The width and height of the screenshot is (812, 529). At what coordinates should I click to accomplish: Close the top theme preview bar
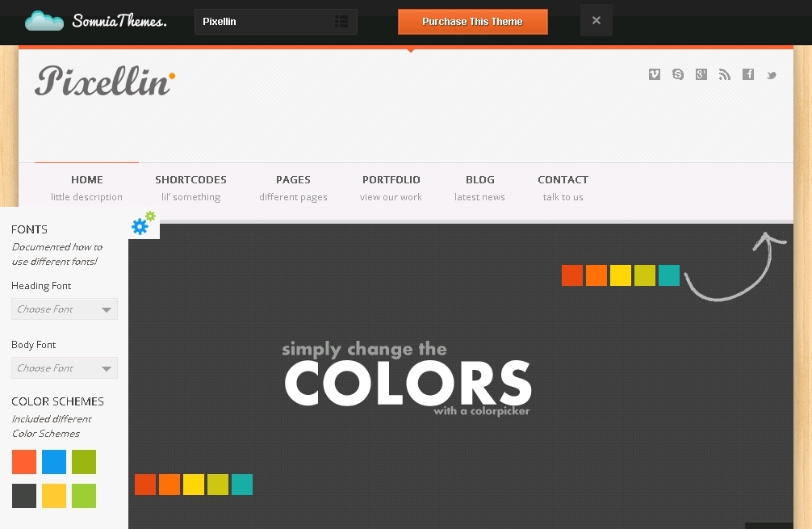click(x=596, y=21)
